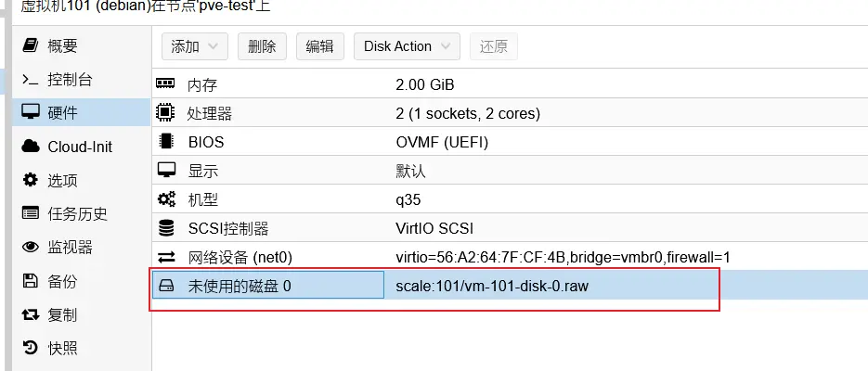The image size is (868, 371).
Task: Click the display monitor icon beside 显示
Action: coord(166,171)
